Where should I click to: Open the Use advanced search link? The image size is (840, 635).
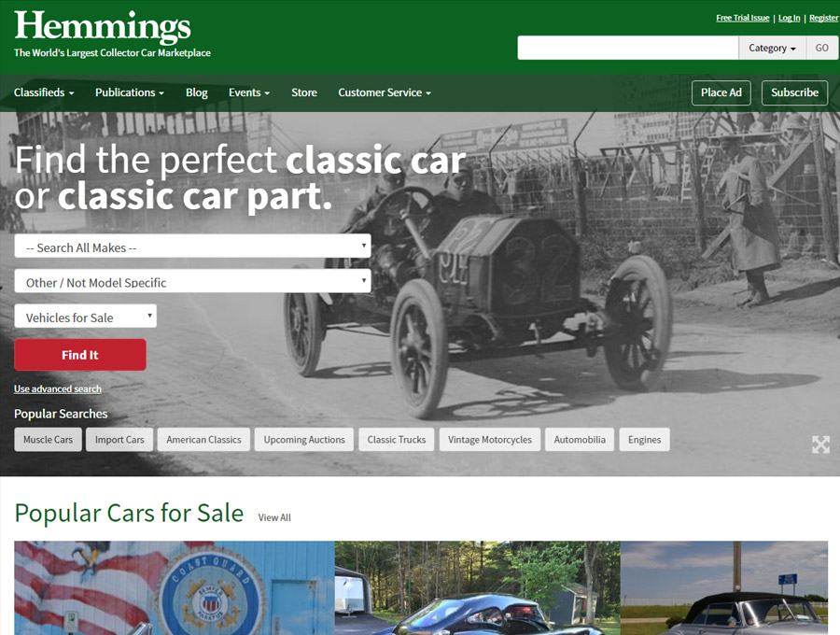58,389
